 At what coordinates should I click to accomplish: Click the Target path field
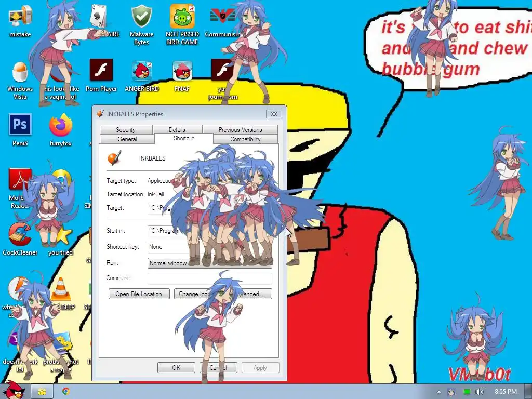tap(210, 208)
